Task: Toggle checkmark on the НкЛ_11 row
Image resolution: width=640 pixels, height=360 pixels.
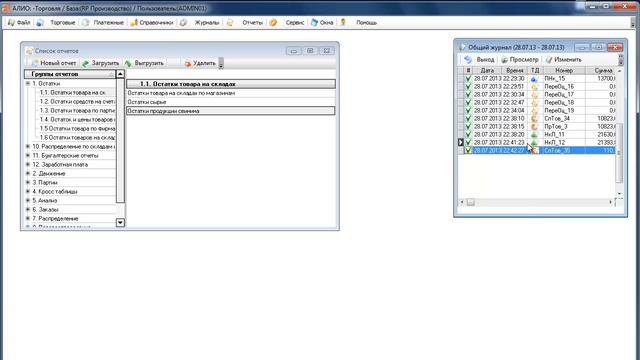Action: click(468, 134)
